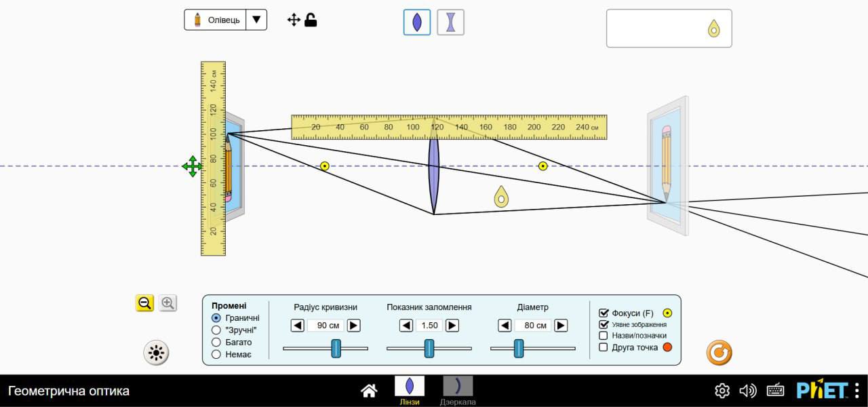868x407 pixels.
Task: Click the position marker in the toolbox
Action: pos(713,28)
